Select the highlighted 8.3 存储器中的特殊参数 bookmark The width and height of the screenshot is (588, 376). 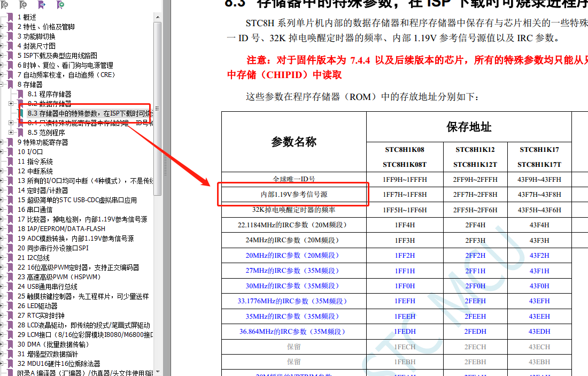click(x=90, y=113)
